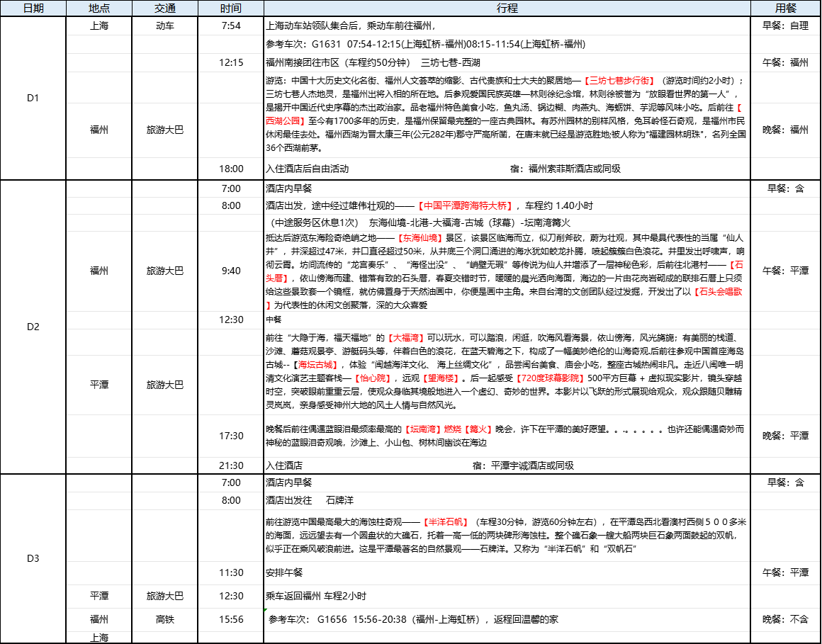This screenshot has height=644, width=822.
Task: Click the 用餐 column header
Action: (785, 9)
